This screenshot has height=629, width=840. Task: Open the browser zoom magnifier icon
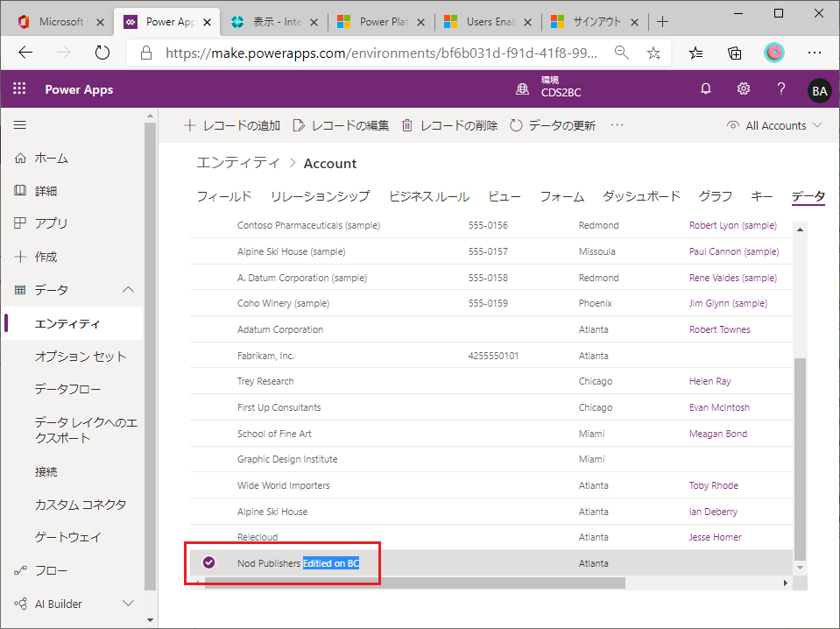[621, 53]
